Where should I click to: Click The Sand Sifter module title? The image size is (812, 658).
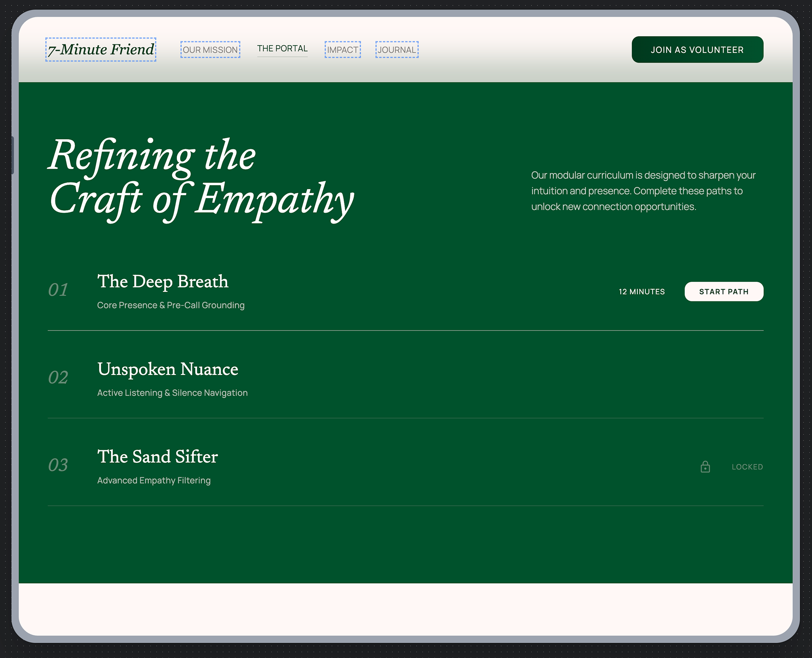click(x=157, y=456)
